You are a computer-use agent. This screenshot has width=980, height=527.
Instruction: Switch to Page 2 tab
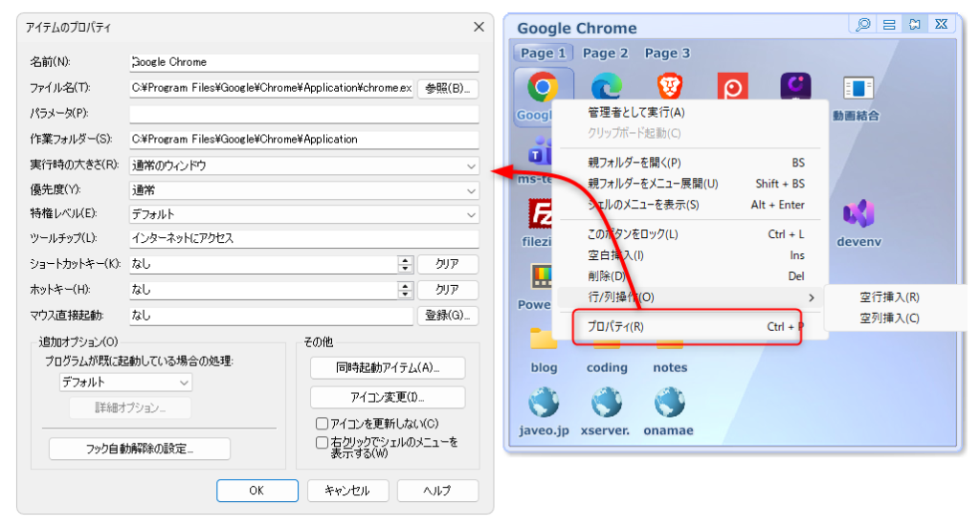coord(605,53)
